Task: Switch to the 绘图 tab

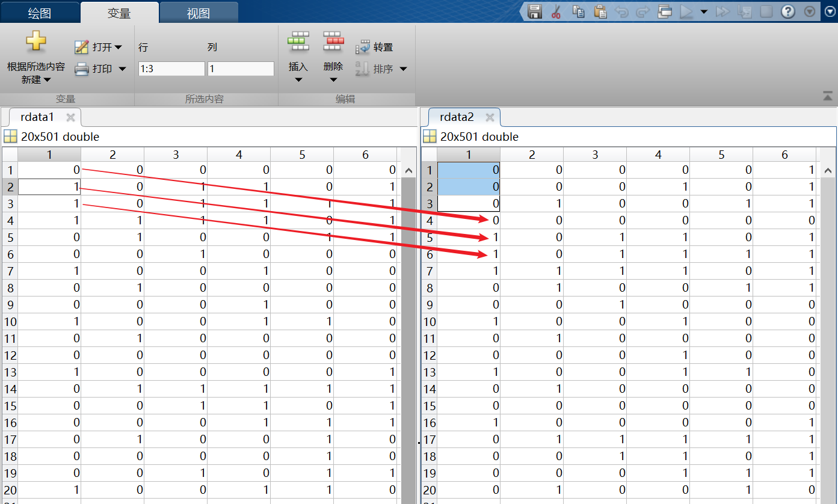Action: click(40, 13)
